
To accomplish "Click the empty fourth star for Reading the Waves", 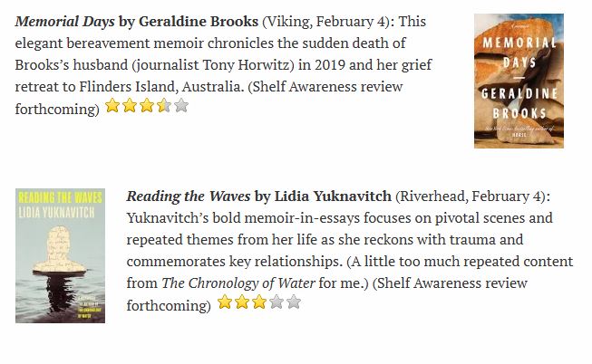I will pos(277,302).
